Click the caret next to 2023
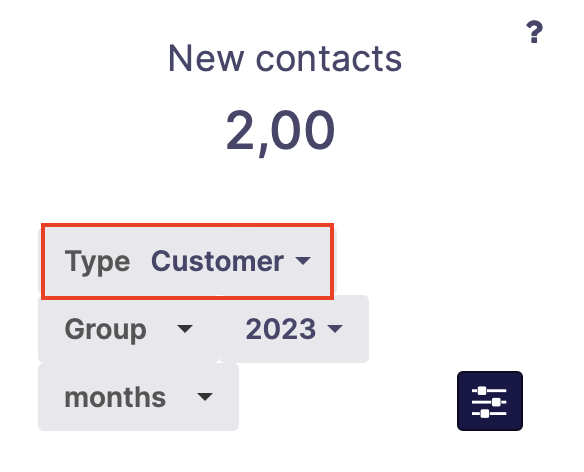584x472 pixels. [x=335, y=329]
